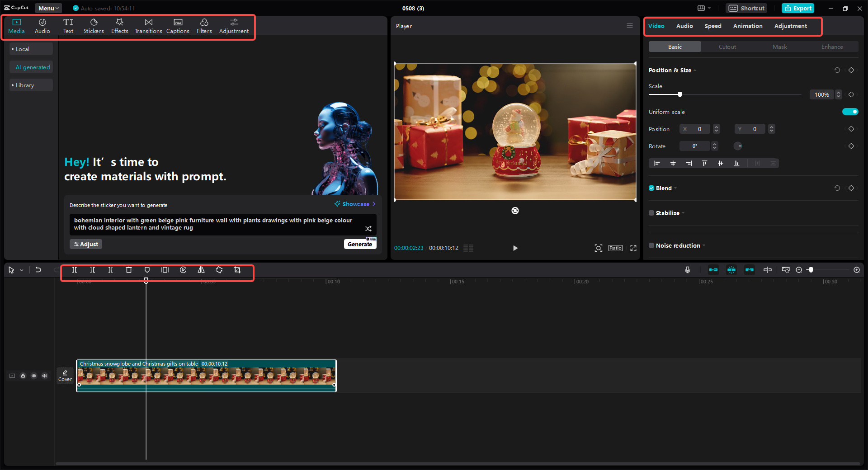Viewport: 868px width, 470px height.
Task: Click the record voiceover microphone icon
Action: coord(687,270)
